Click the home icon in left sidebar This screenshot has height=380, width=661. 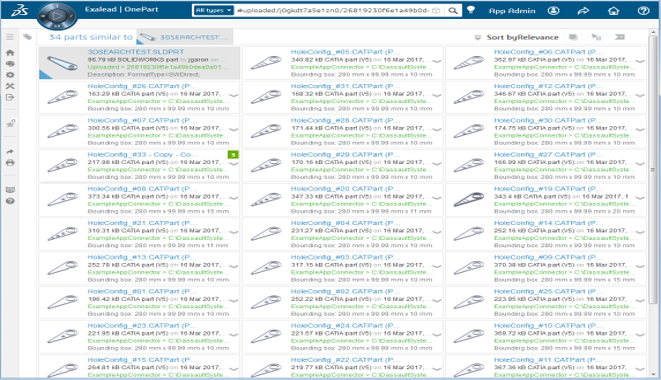(x=10, y=53)
